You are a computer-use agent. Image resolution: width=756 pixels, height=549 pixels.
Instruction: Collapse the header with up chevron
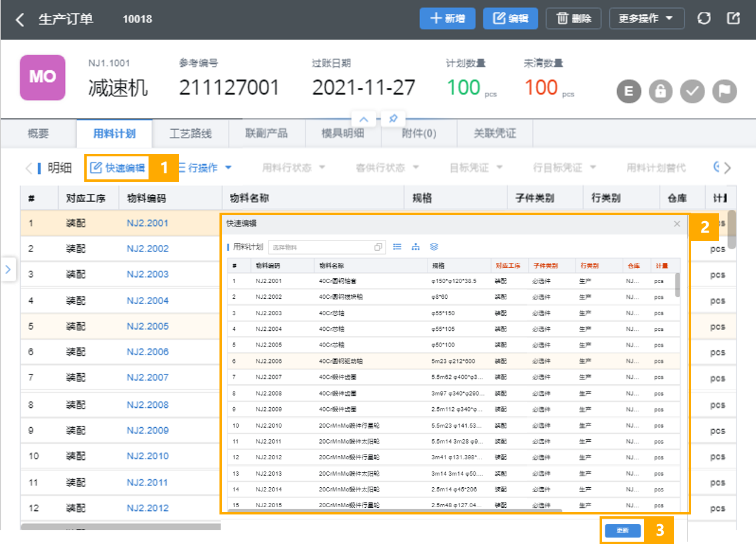[x=365, y=119]
